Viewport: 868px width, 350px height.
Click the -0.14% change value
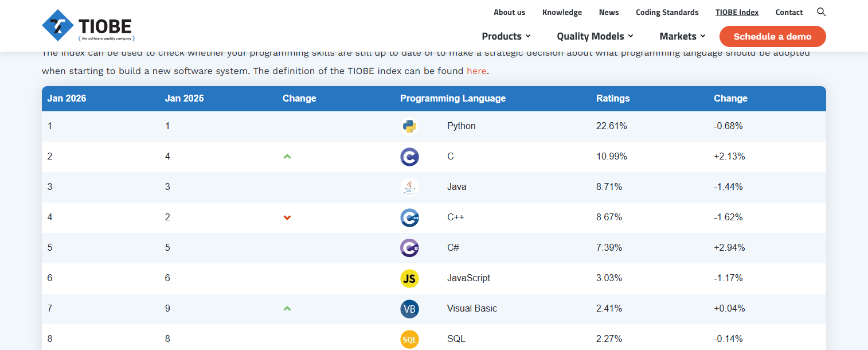point(728,339)
